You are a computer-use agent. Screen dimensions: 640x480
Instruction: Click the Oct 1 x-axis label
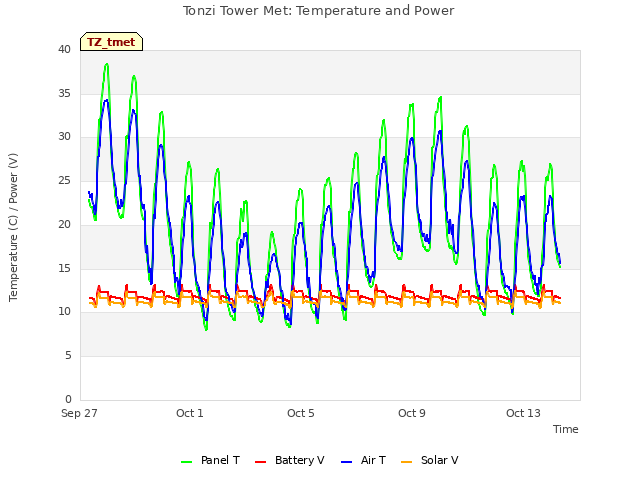(x=190, y=413)
